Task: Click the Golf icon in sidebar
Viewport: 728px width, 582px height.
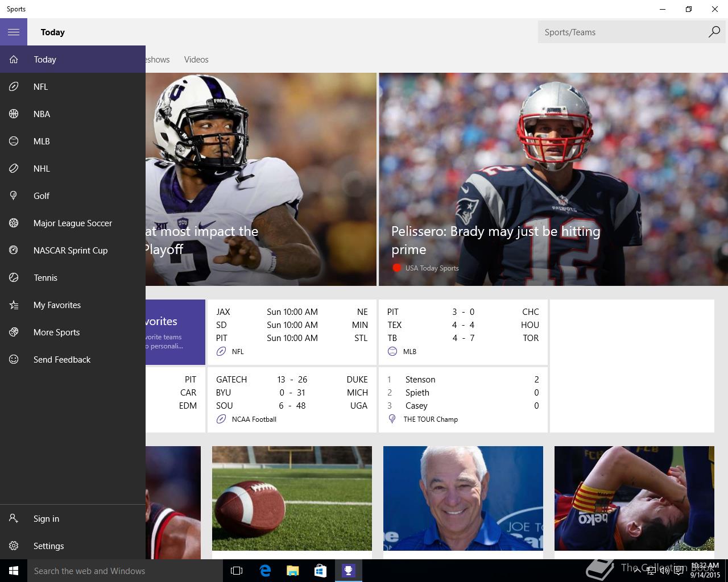Action: coord(14,196)
